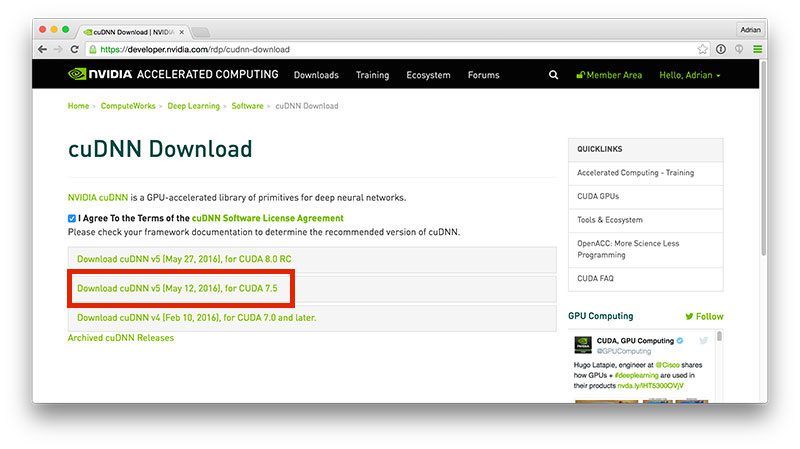Select the cuDNN Download browser tab
Viewport: 800px width, 449px height.
coord(133,32)
